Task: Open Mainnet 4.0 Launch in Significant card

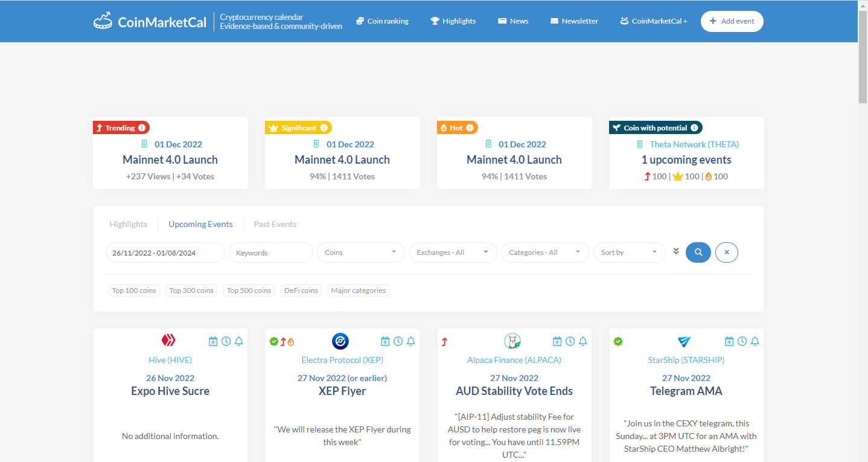Action: click(342, 160)
